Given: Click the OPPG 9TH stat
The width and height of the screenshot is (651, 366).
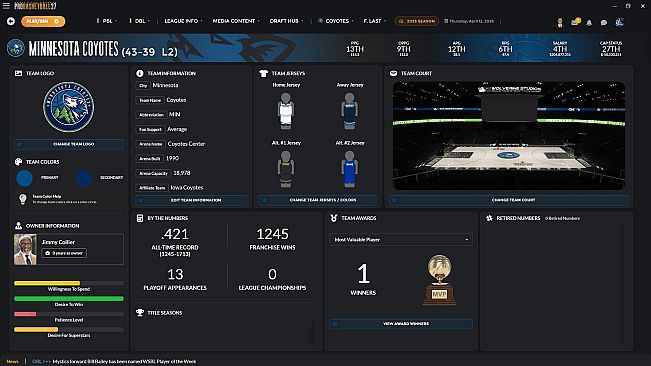Looking at the screenshot, I should tap(403, 49).
